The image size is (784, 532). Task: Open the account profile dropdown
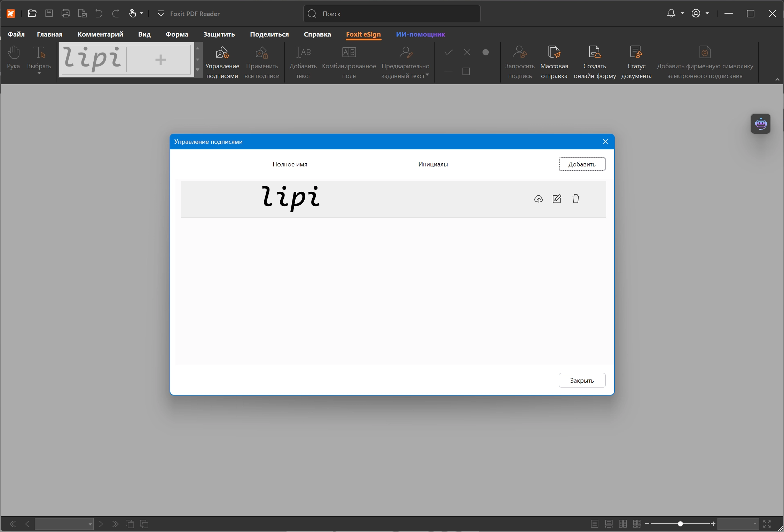(x=700, y=14)
